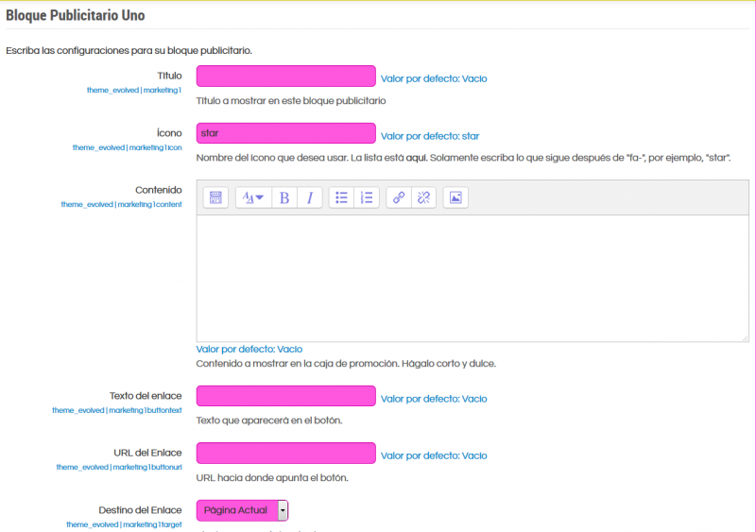Screen dimensions: 756x532
Task: Click the 'Bloque Publicitario Uno' heading
Action: [76, 16]
